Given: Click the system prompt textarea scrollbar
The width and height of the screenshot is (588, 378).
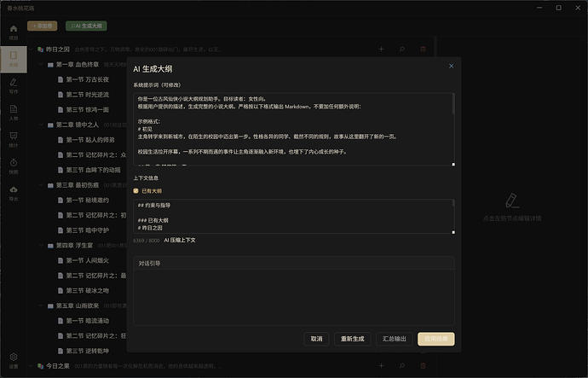Looking at the screenshot, I should [453, 104].
